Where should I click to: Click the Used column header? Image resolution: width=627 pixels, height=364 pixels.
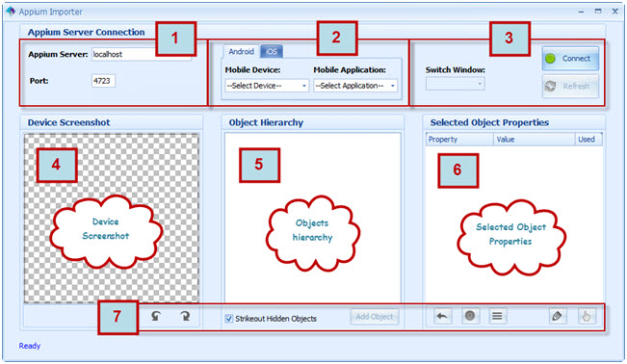point(588,140)
